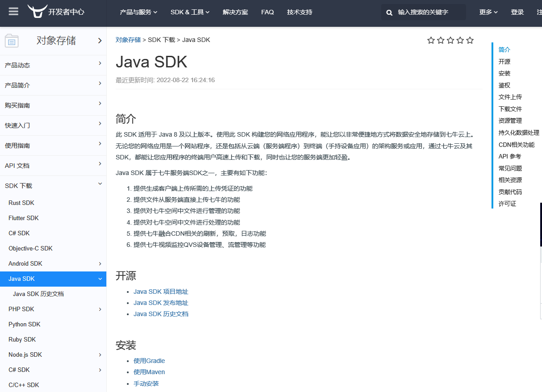Click the Qiniu bull logo
Viewport: 542px width, 392px height.
38,11
